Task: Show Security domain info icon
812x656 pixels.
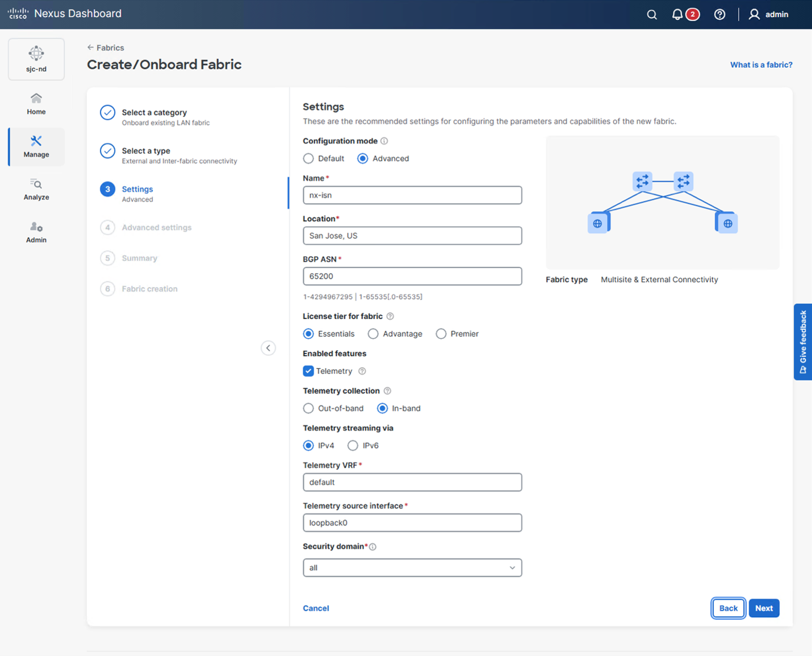Action: [373, 547]
